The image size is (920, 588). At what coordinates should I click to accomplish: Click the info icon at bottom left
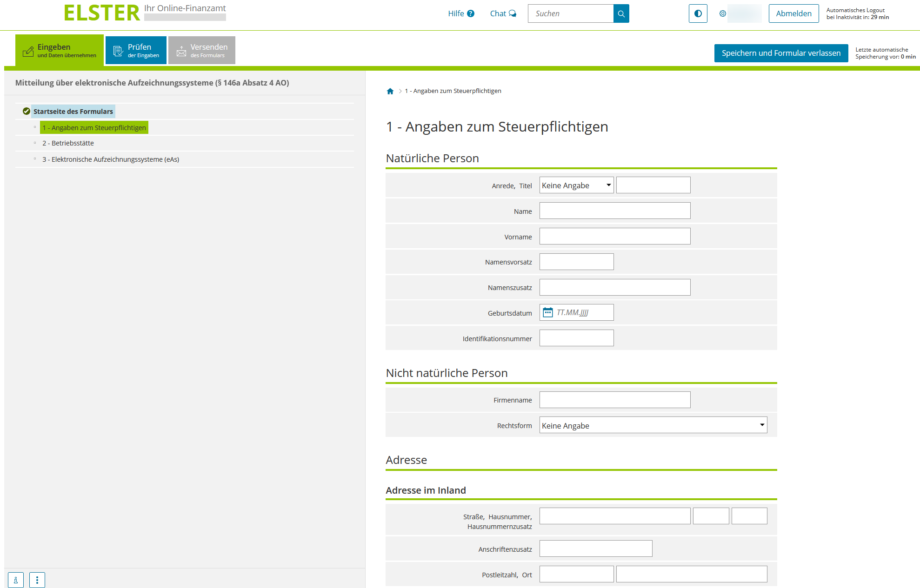(16, 580)
